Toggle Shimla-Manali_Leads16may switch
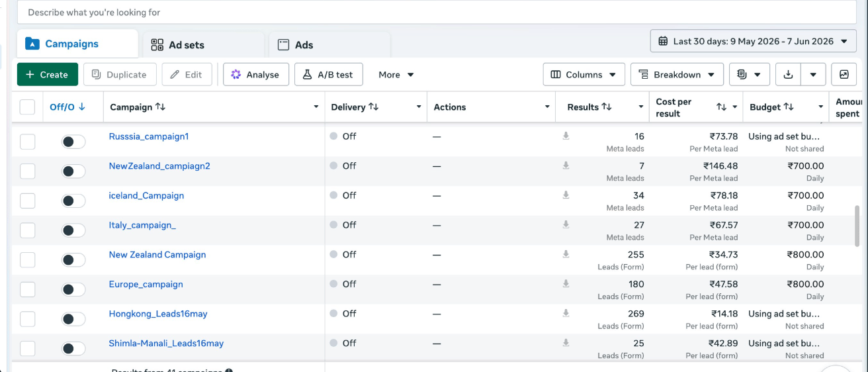The height and width of the screenshot is (372, 868). point(73,348)
